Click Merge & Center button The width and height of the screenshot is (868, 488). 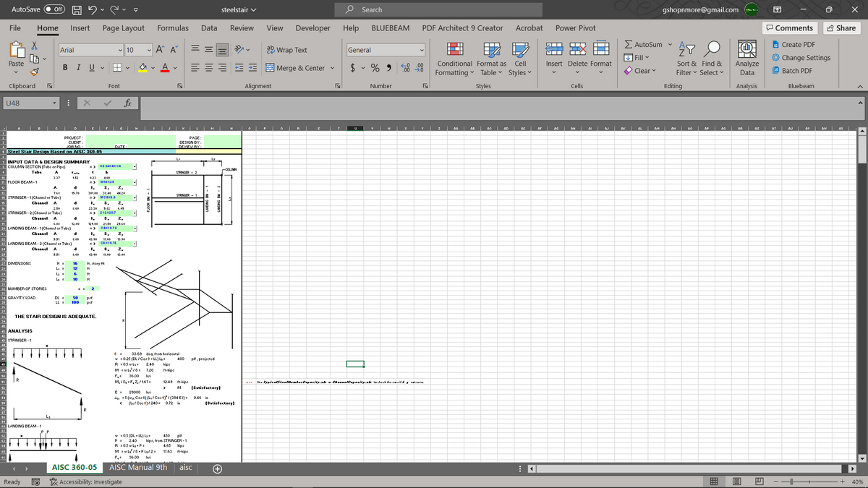pos(295,68)
